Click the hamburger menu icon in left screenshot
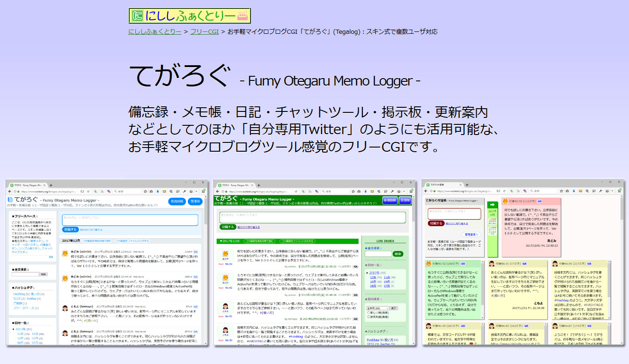The image size is (629, 364). tap(203, 191)
